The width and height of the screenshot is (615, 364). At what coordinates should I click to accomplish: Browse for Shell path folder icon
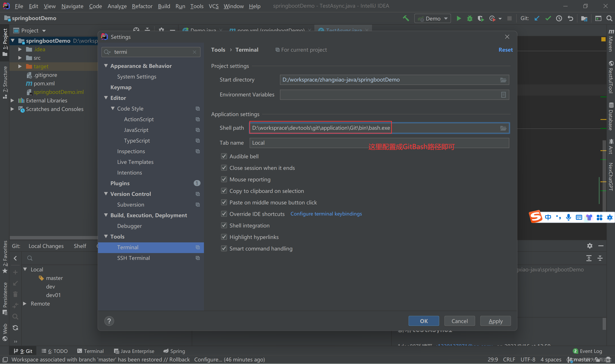point(503,128)
